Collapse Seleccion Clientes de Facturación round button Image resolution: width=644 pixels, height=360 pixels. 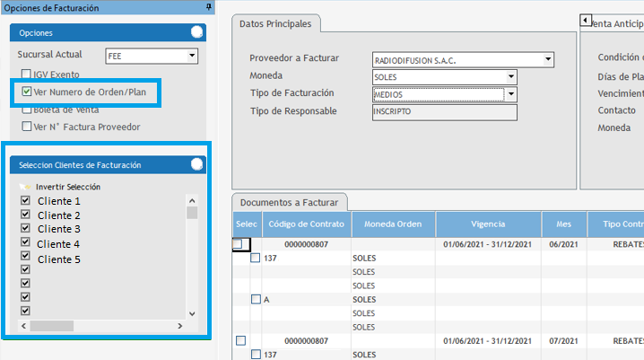coord(196,164)
